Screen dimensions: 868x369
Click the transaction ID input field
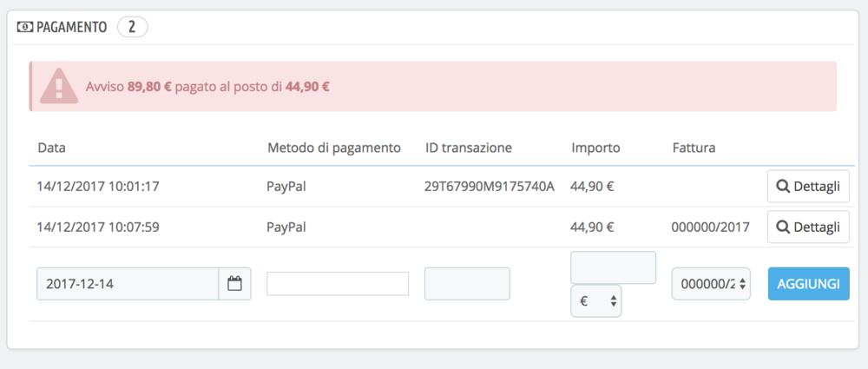click(467, 283)
